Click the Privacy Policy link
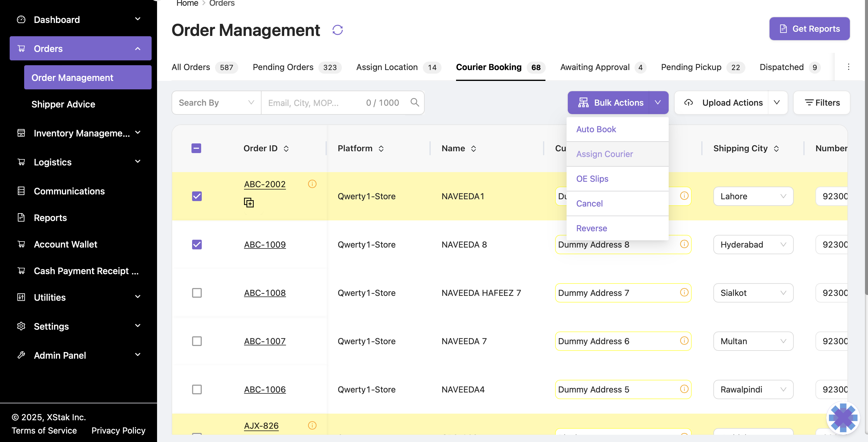868x442 pixels. point(118,430)
